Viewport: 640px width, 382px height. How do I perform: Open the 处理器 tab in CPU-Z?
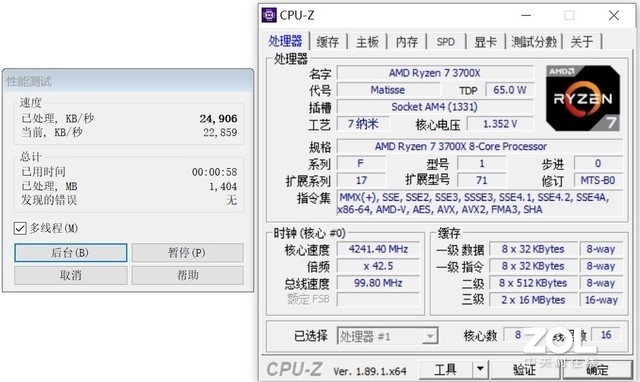285,41
